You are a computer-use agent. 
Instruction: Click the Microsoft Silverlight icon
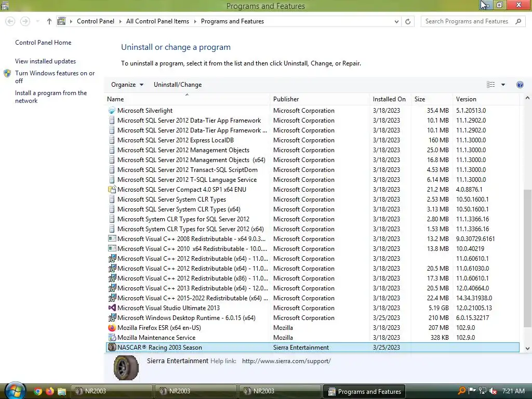[112, 111]
